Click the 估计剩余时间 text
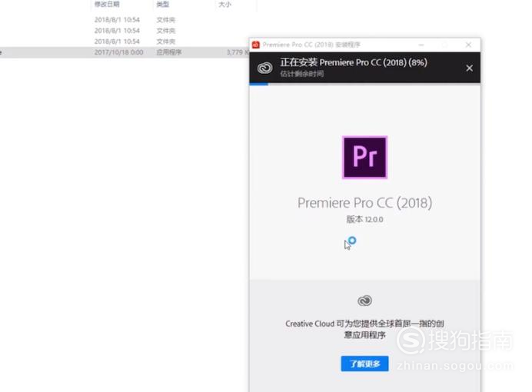 [301, 74]
